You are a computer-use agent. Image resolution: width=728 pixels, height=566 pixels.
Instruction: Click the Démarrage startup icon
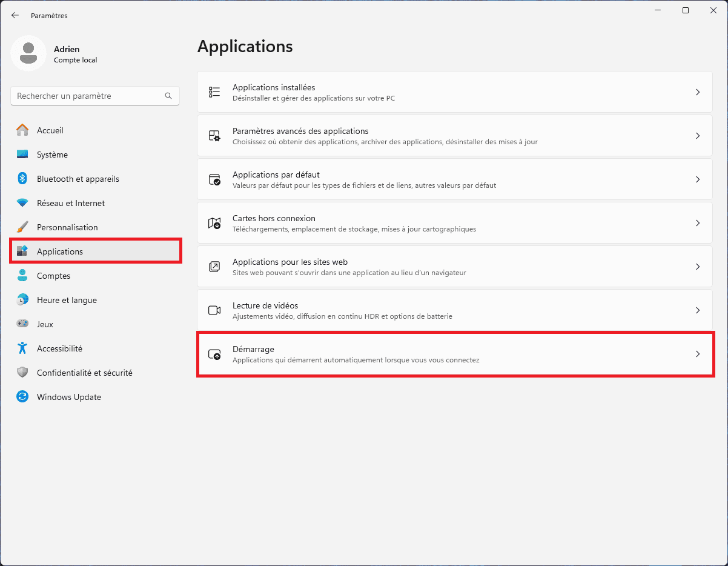(x=214, y=354)
